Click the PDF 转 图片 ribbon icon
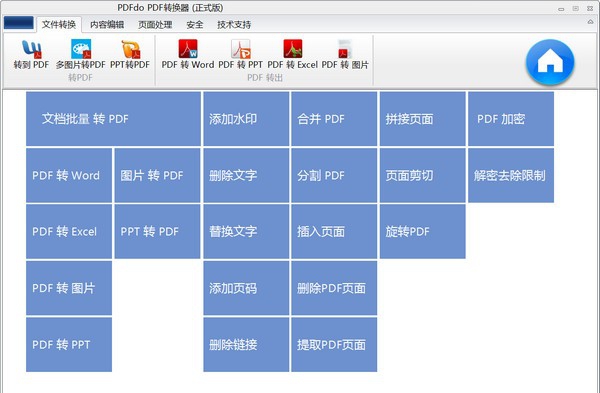This screenshot has height=393, width=600. tap(345, 55)
